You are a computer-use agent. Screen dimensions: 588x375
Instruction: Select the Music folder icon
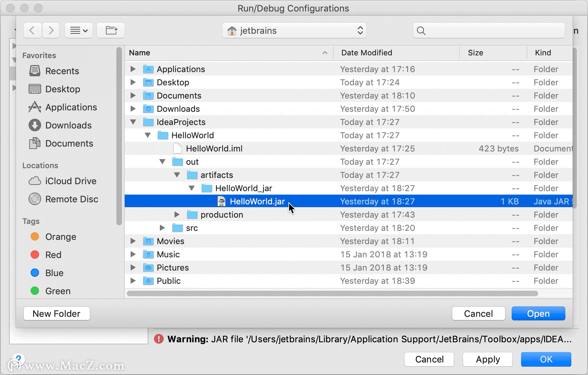click(x=148, y=254)
